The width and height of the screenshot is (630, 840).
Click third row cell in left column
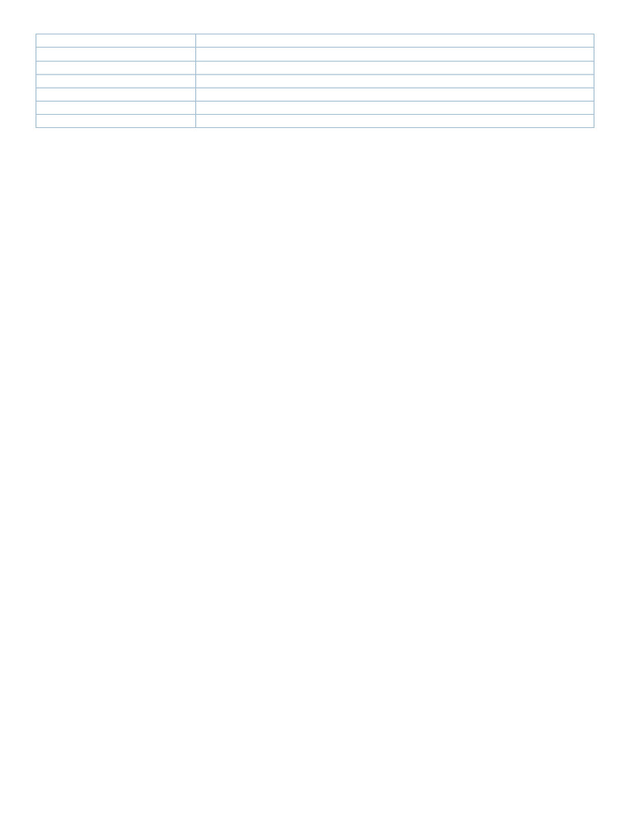point(116,67)
